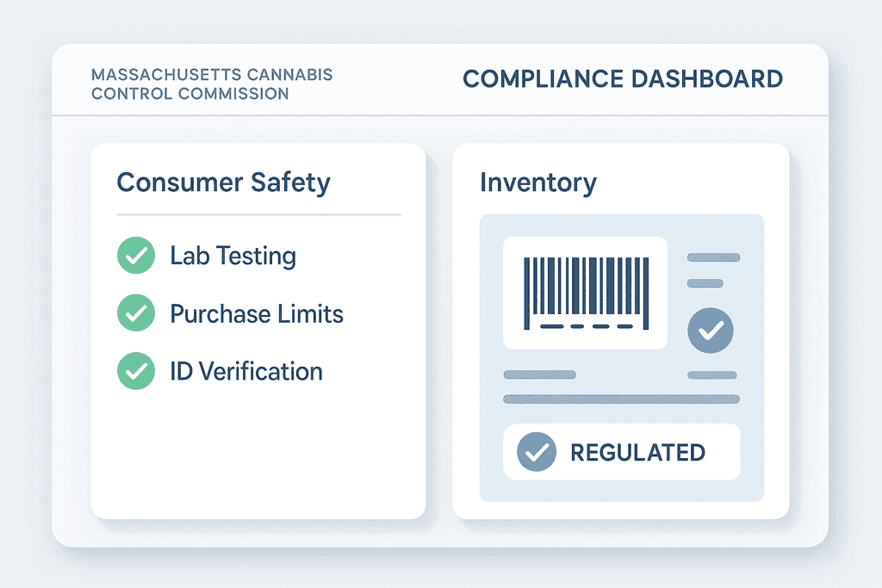The image size is (882, 588).
Task: Toggle the Lab Testing green checkmark
Action: tap(136, 256)
